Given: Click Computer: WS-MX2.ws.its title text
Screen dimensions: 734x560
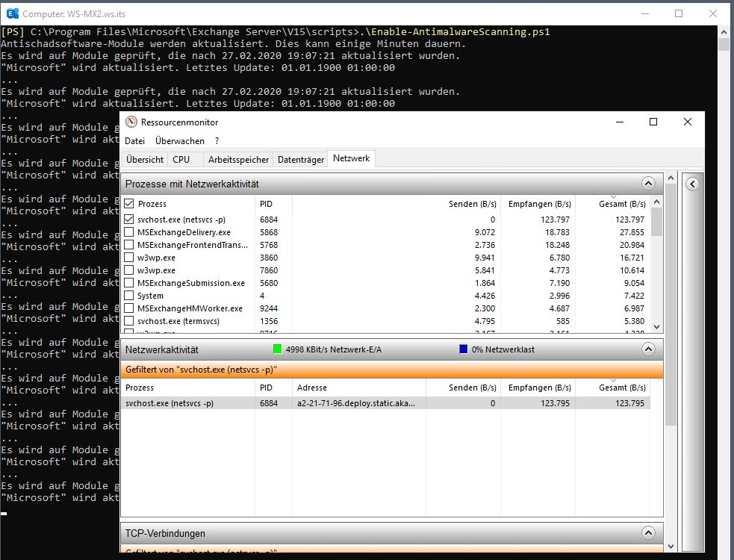Looking at the screenshot, I should tap(74, 14).
